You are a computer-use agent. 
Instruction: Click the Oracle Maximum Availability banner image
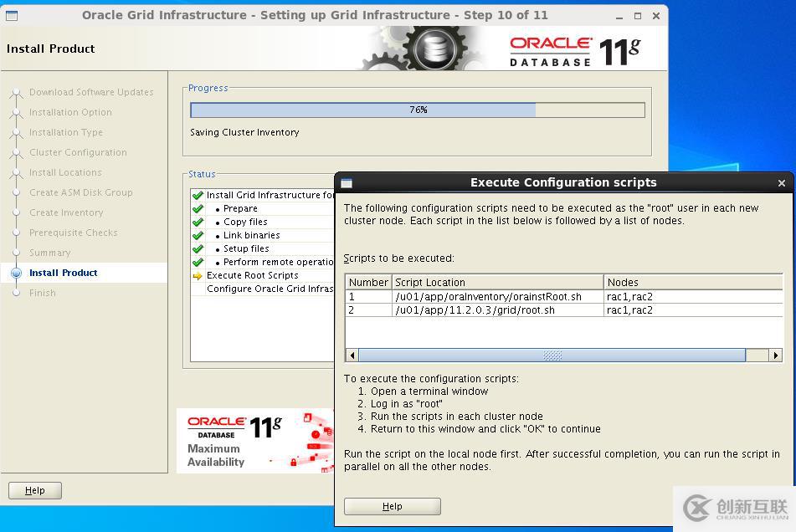[255, 441]
